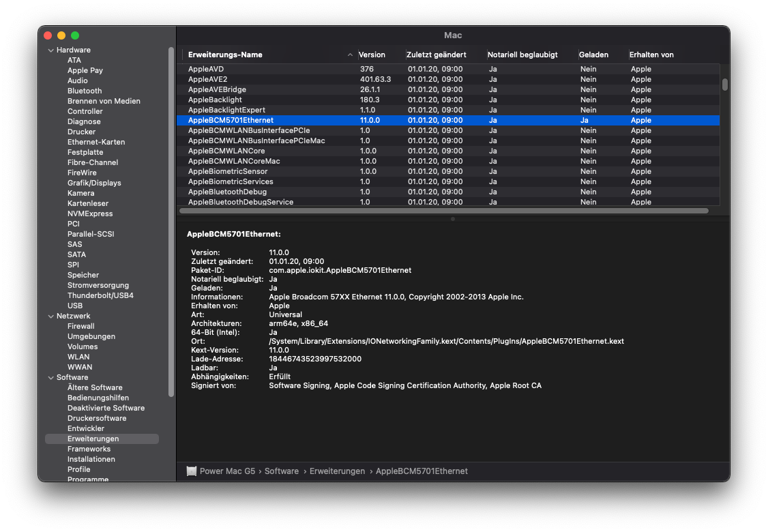The height and width of the screenshot is (532, 768).
Task: Click the sort arrow in Erweiterungs-Name header
Action: click(x=350, y=55)
